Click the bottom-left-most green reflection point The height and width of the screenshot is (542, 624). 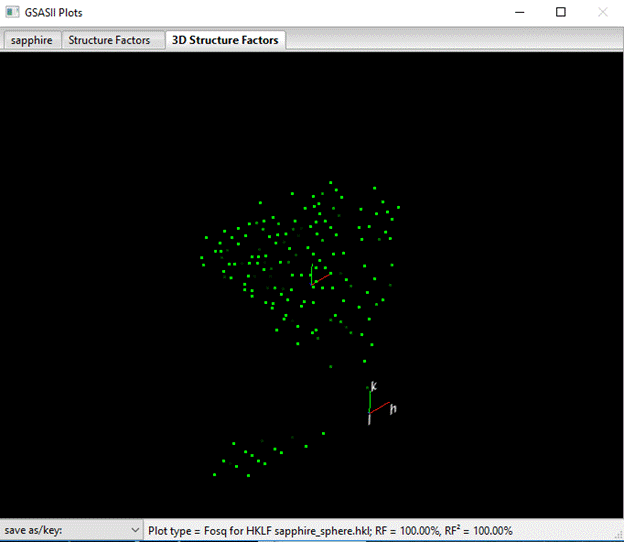215,474
